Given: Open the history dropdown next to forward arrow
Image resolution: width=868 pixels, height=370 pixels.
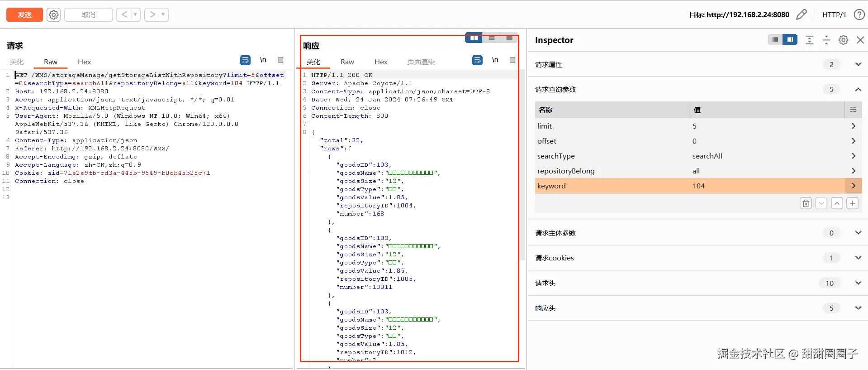Looking at the screenshot, I should coord(163,14).
